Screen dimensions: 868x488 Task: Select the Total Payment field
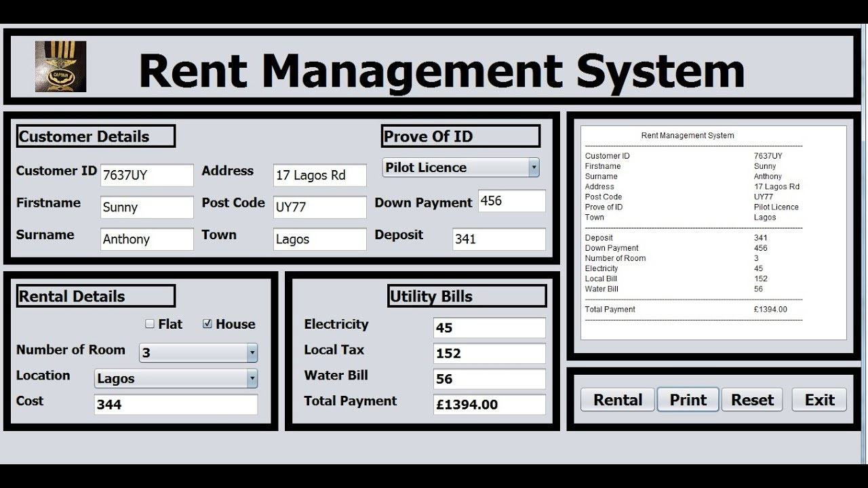click(489, 405)
